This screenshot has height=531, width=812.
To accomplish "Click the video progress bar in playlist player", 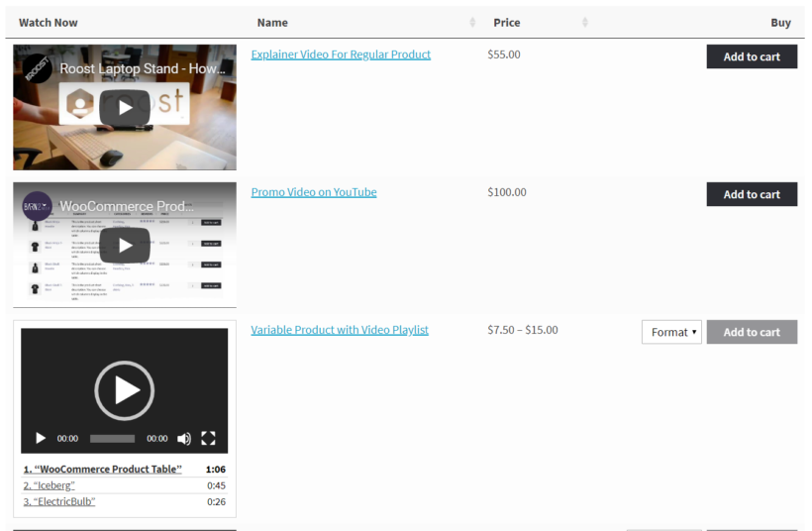I will pyautogui.click(x=112, y=439).
